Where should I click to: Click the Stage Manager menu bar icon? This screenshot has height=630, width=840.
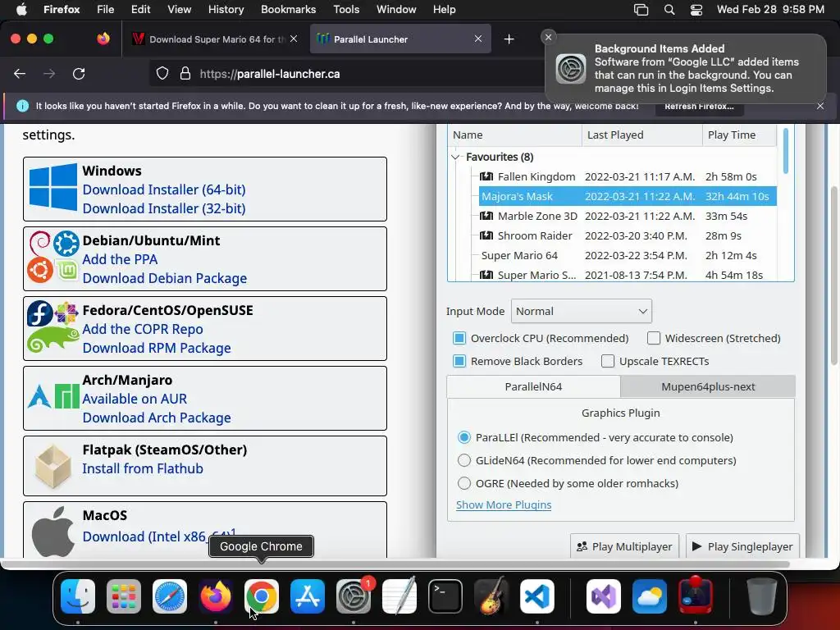tap(641, 9)
